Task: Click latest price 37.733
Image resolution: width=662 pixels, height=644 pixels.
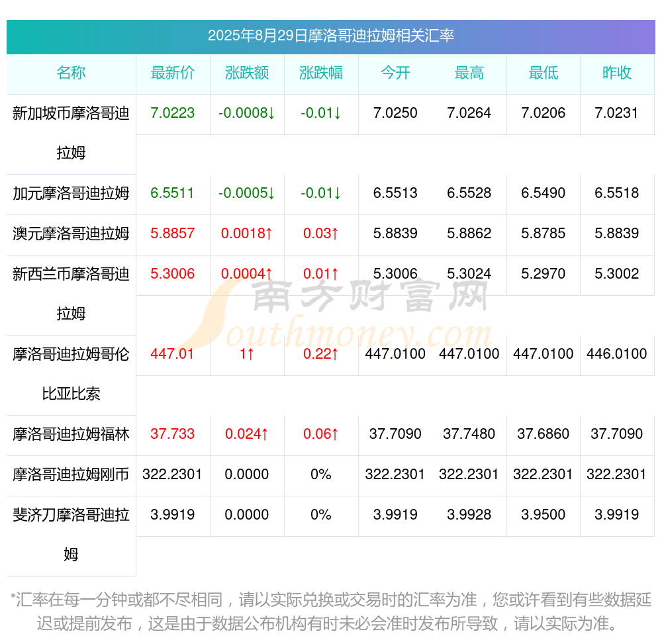Action: 173,434
